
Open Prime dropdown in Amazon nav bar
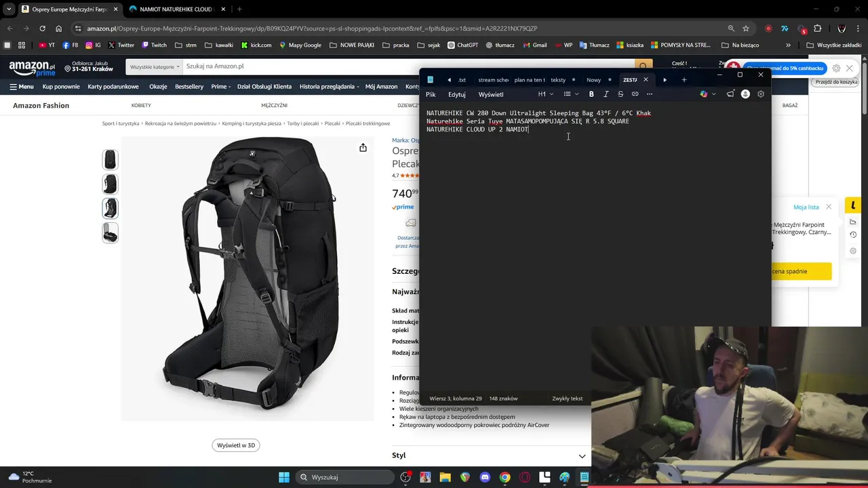pos(221,87)
